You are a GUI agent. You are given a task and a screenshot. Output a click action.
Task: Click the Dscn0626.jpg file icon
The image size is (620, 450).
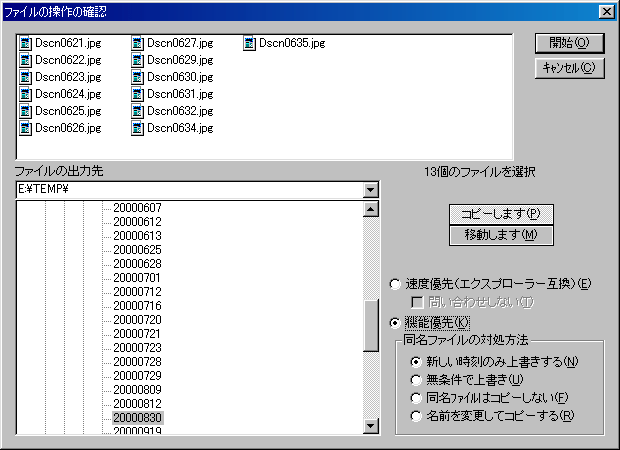pos(25,128)
